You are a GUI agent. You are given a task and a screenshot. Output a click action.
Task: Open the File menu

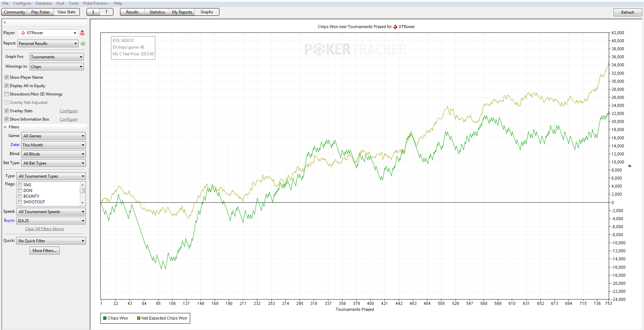point(5,3)
